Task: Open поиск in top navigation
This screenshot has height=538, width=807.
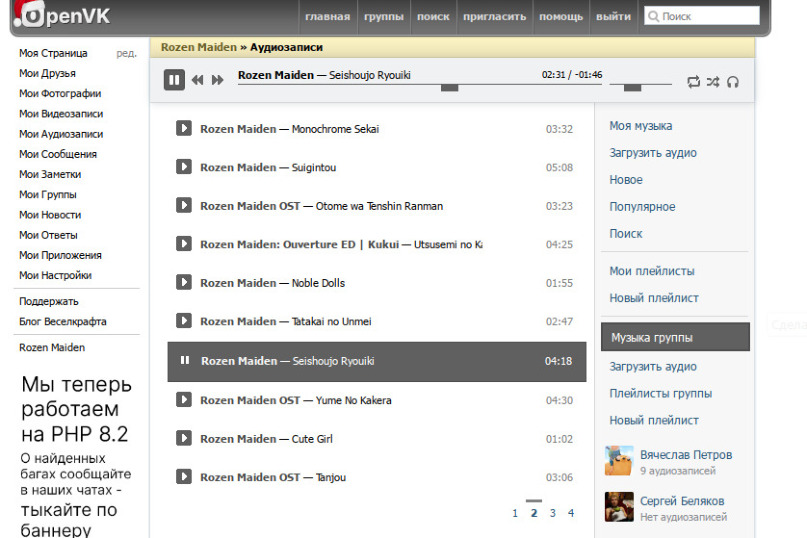Action: [433, 16]
